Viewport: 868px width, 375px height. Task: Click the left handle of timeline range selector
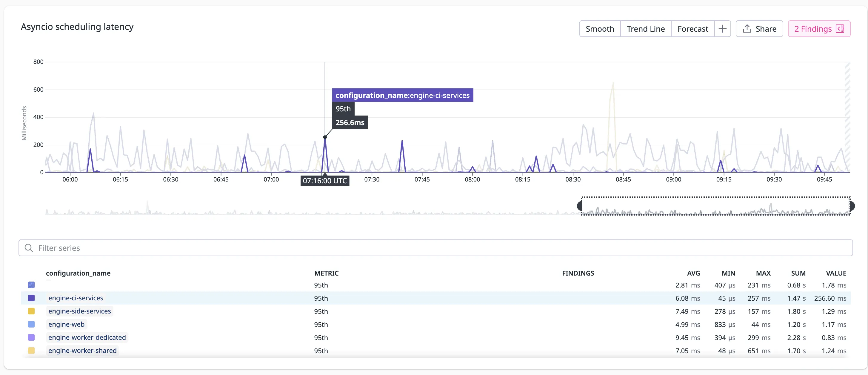[x=580, y=206]
